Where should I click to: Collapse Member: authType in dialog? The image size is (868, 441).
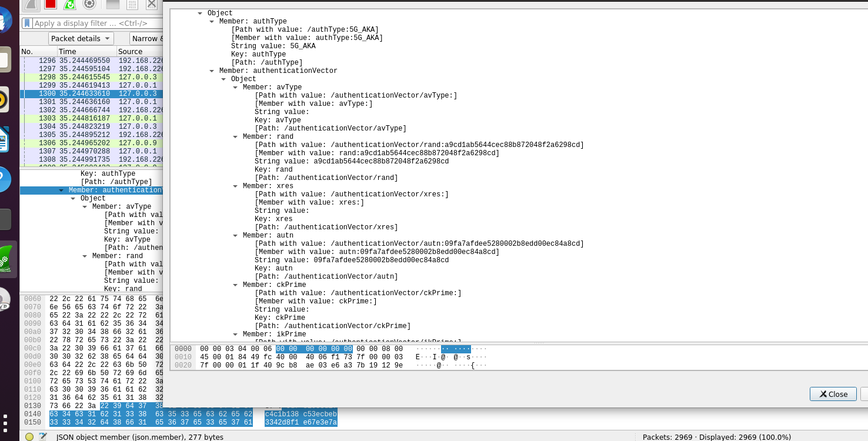click(x=212, y=21)
